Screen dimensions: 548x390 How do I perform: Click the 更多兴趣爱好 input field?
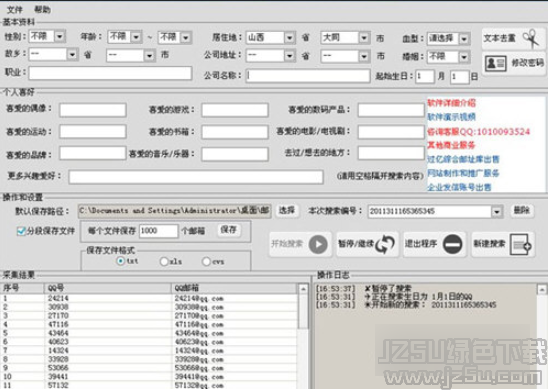click(x=196, y=177)
